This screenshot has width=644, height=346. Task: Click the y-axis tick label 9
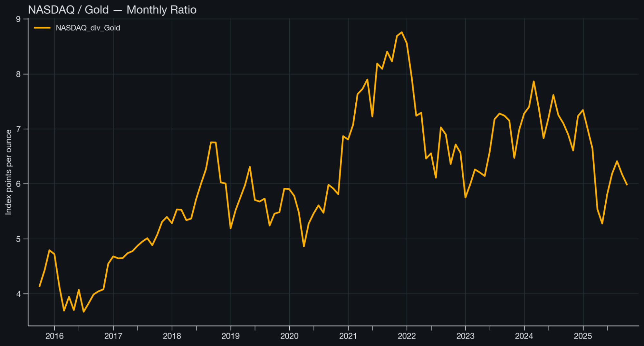[x=18, y=19]
